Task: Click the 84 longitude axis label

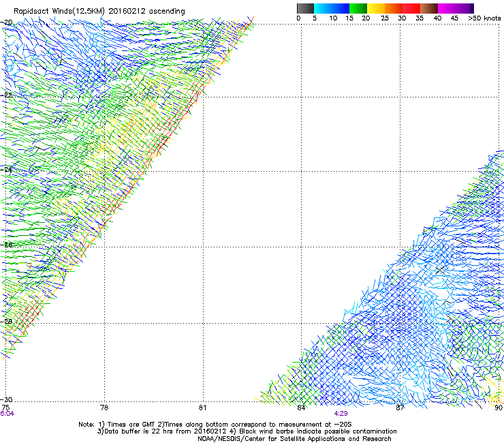Action: click(301, 408)
